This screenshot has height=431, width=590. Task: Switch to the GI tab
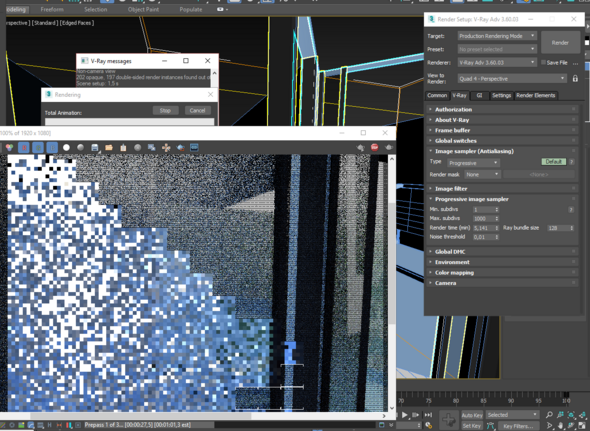(479, 96)
